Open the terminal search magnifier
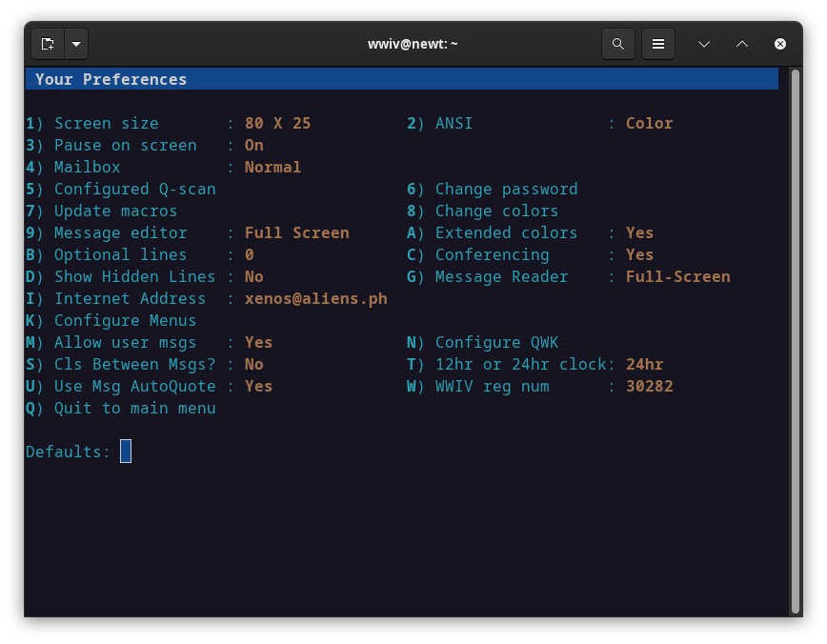The image size is (827, 644). tap(618, 44)
